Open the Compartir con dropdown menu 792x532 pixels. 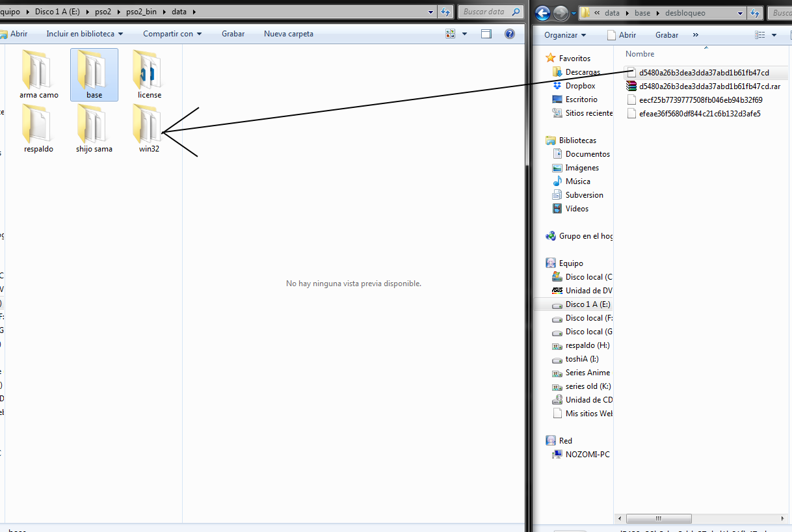pos(172,34)
